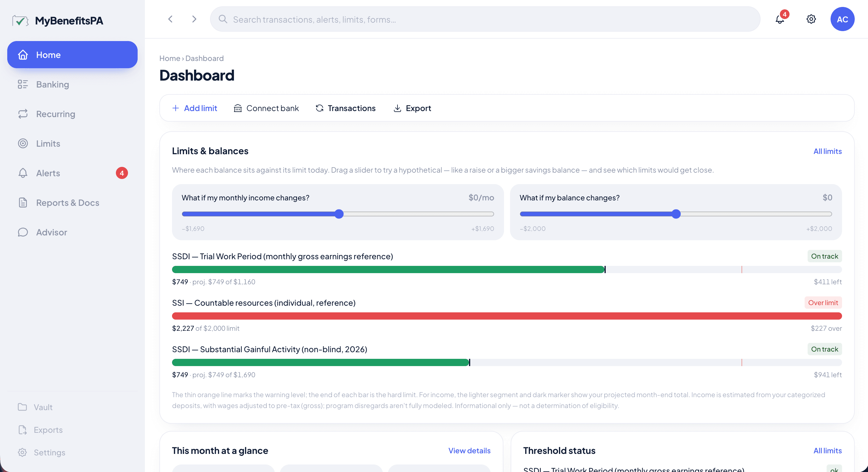This screenshot has width=868, height=472.
Task: Click the search magnifier icon
Action: (223, 19)
